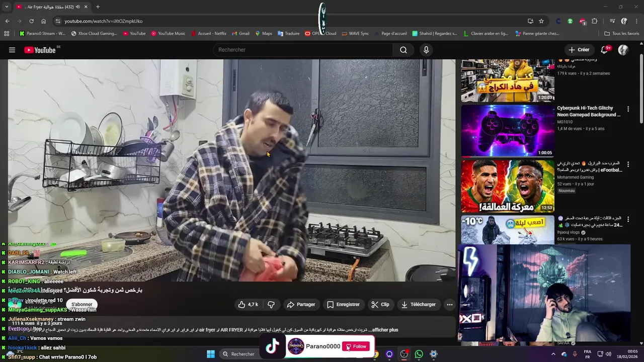
Task: Open WhatsApp from the taskbar
Action: pos(419,354)
